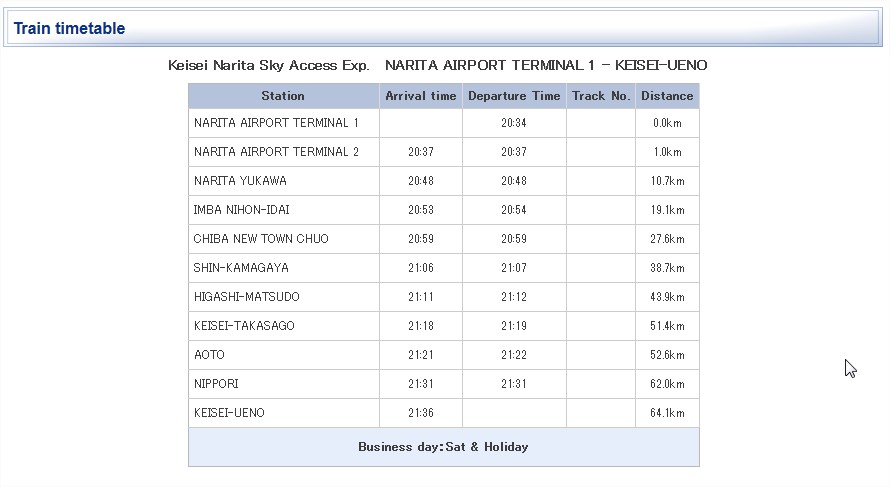Select the Track No. column header

pos(601,96)
